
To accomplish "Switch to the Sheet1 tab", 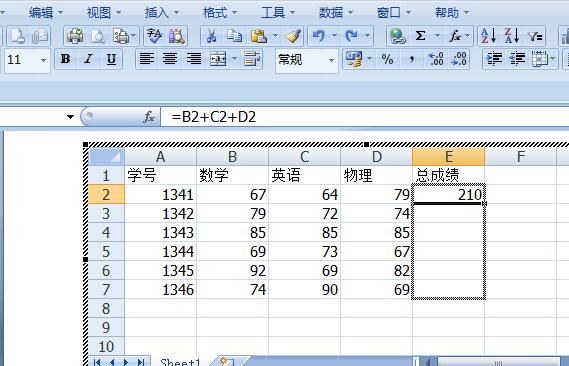I will 180,362.
